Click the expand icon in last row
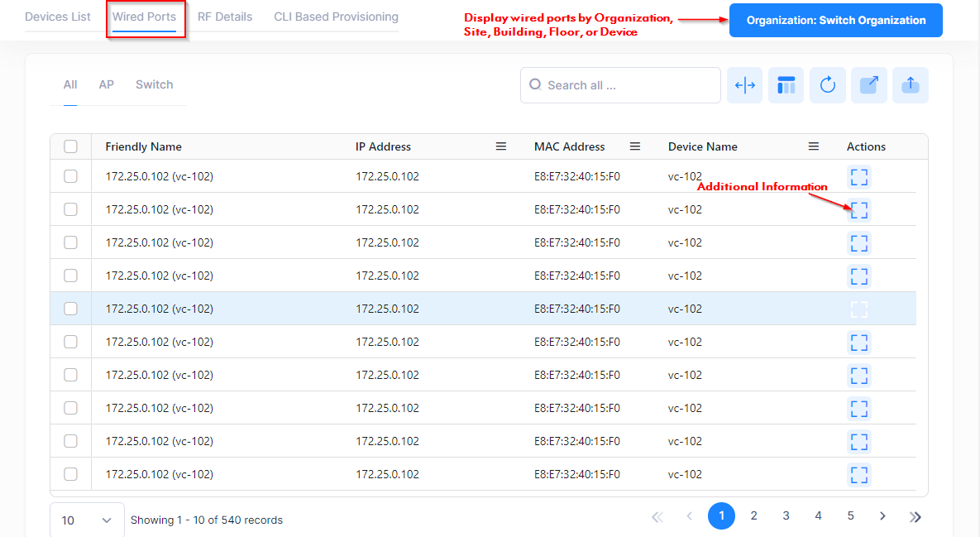 (859, 475)
